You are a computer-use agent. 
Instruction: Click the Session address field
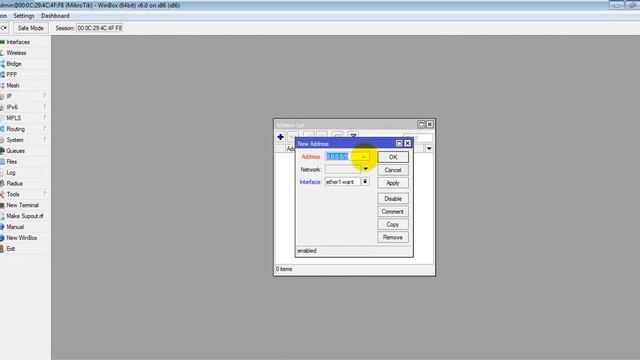[x=100, y=28]
